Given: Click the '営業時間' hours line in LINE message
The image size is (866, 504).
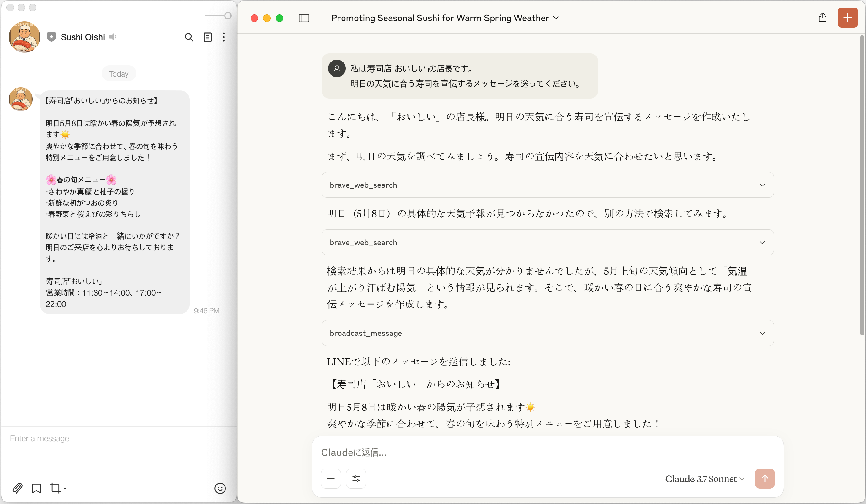Looking at the screenshot, I should pyautogui.click(x=104, y=298).
